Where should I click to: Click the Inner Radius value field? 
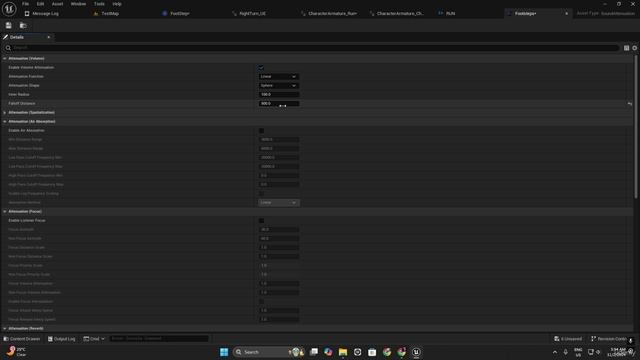[279, 95]
